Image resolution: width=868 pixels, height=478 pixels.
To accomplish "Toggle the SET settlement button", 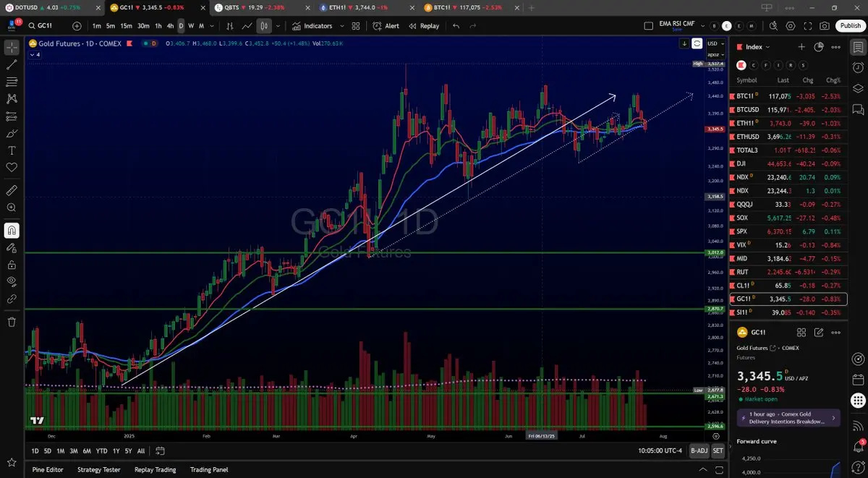I will coord(718,451).
